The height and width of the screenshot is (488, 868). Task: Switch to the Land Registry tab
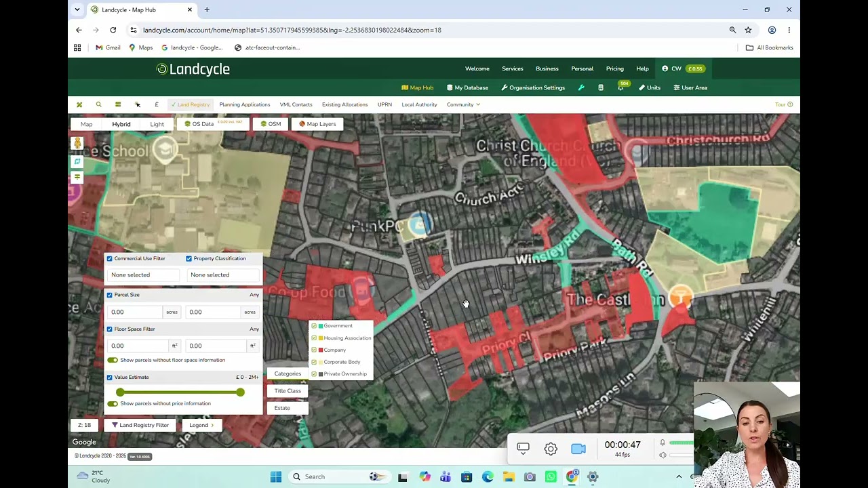tap(191, 104)
